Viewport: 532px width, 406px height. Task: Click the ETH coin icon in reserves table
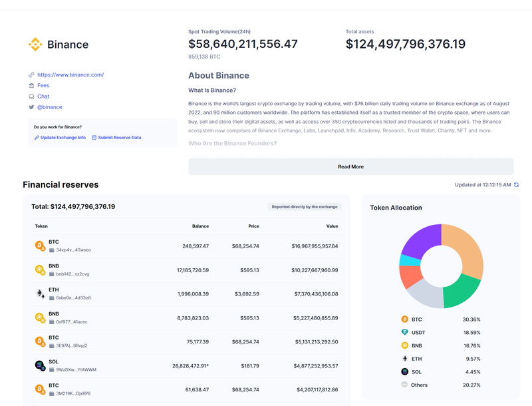coord(40,294)
